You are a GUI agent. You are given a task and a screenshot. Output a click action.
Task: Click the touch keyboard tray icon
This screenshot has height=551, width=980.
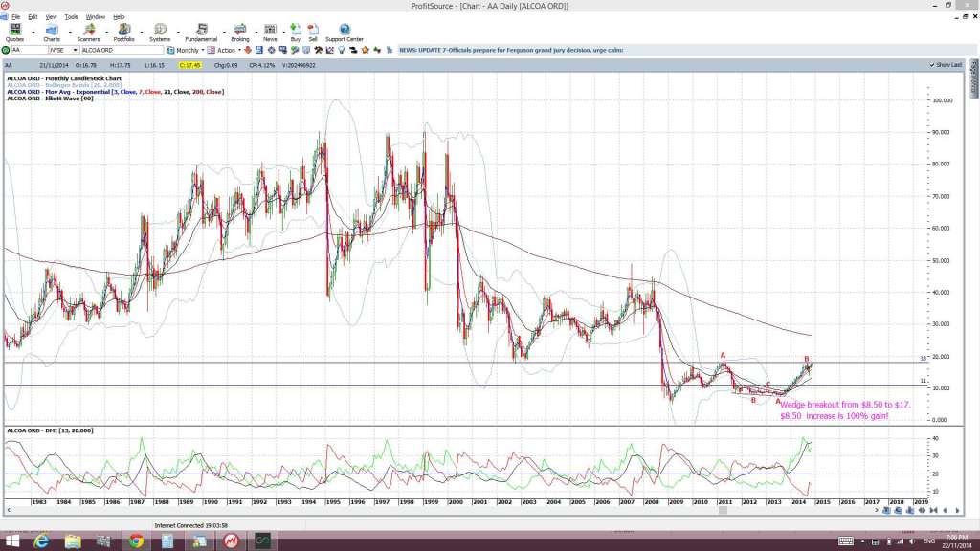click(x=846, y=541)
